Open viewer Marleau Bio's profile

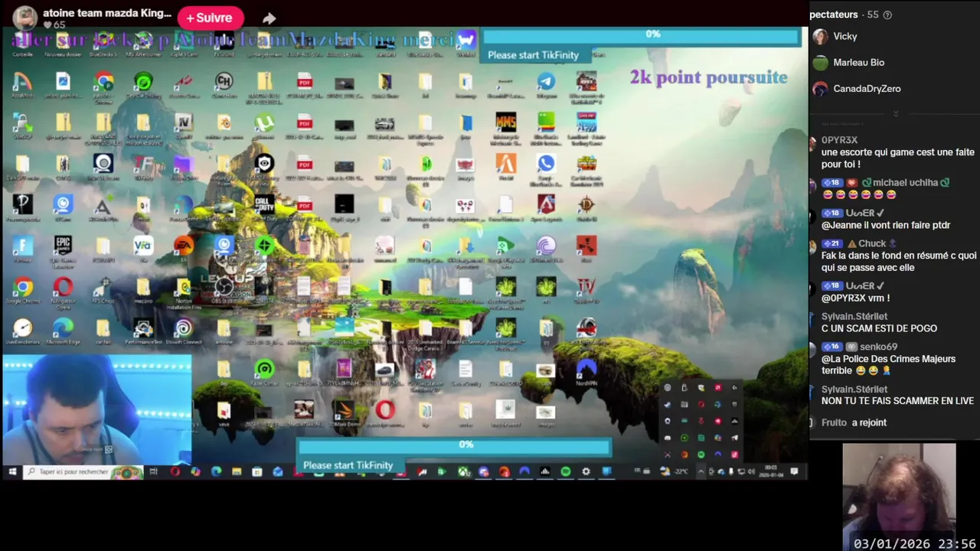click(848, 63)
